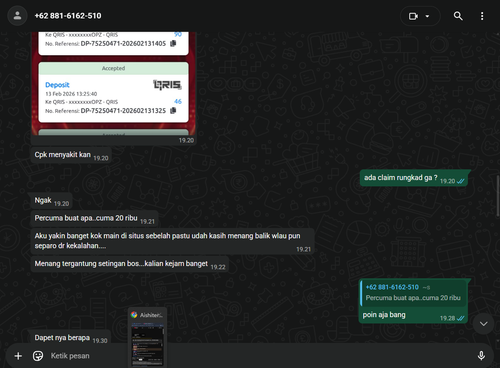The image size is (500, 368).
Task: Expand the call options dropdown arrow
Action: 427,16
